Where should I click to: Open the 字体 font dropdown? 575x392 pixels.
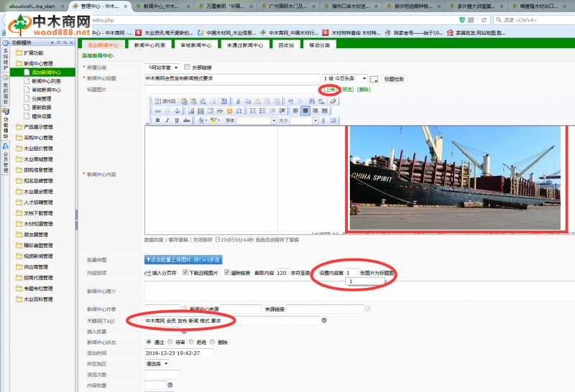(274, 121)
